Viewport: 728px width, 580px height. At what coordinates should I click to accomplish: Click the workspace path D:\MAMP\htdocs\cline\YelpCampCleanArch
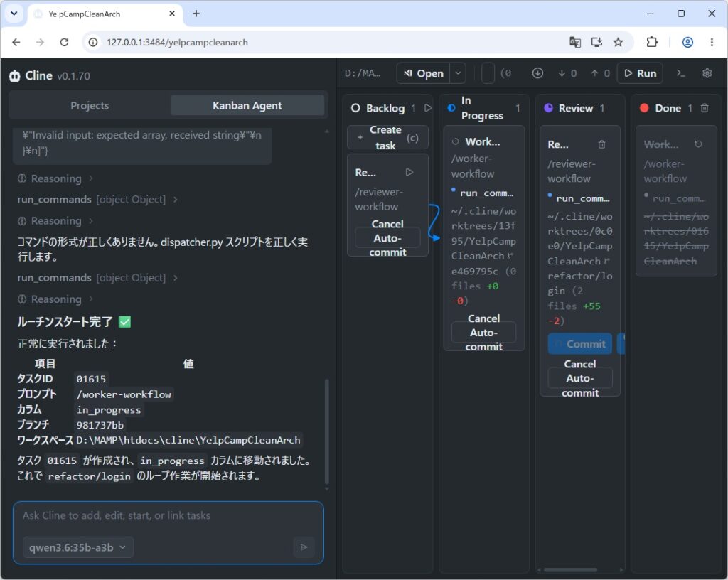[x=188, y=440]
